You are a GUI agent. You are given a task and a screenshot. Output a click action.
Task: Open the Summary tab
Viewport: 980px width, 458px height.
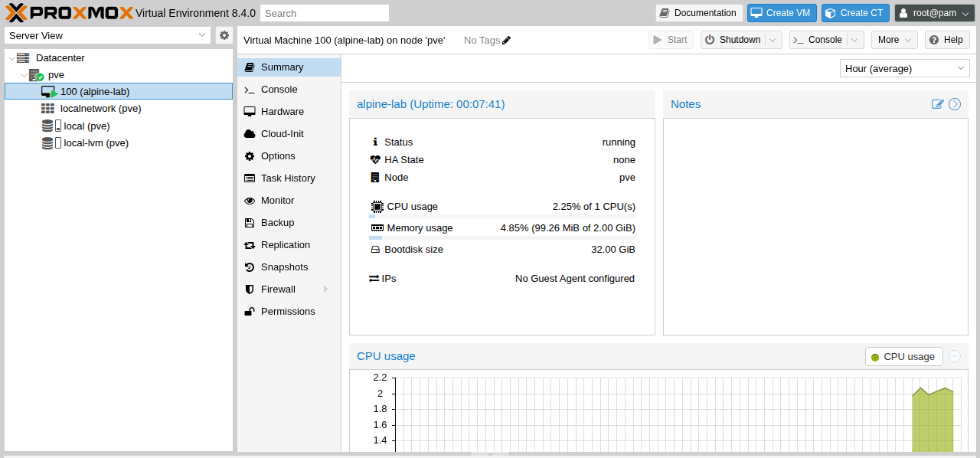(x=289, y=67)
